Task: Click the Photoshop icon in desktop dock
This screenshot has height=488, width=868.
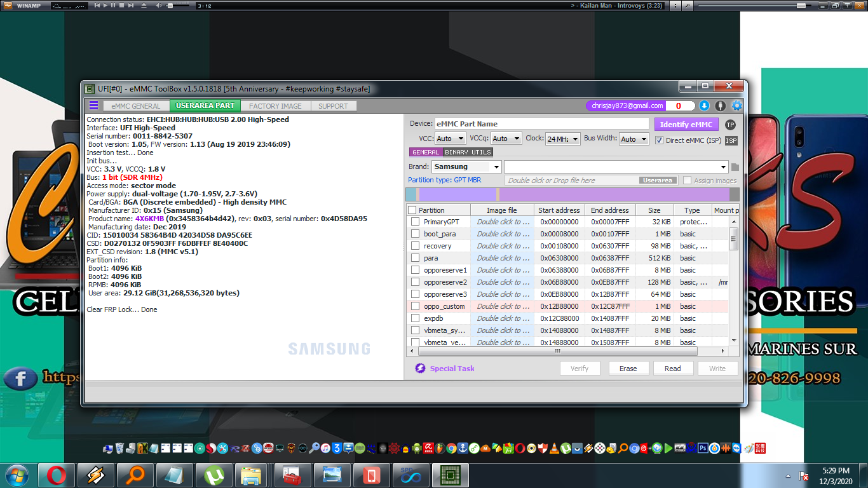Action: pos(703,448)
